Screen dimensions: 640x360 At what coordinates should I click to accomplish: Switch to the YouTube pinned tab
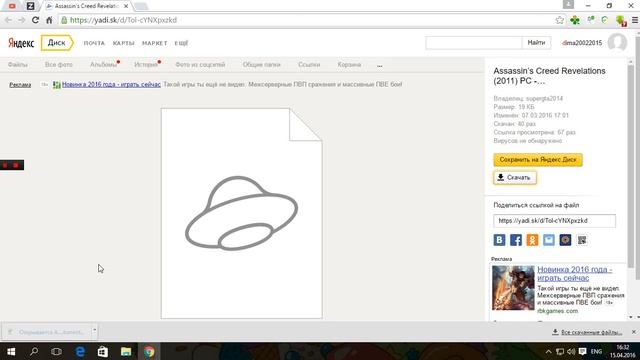point(12,6)
